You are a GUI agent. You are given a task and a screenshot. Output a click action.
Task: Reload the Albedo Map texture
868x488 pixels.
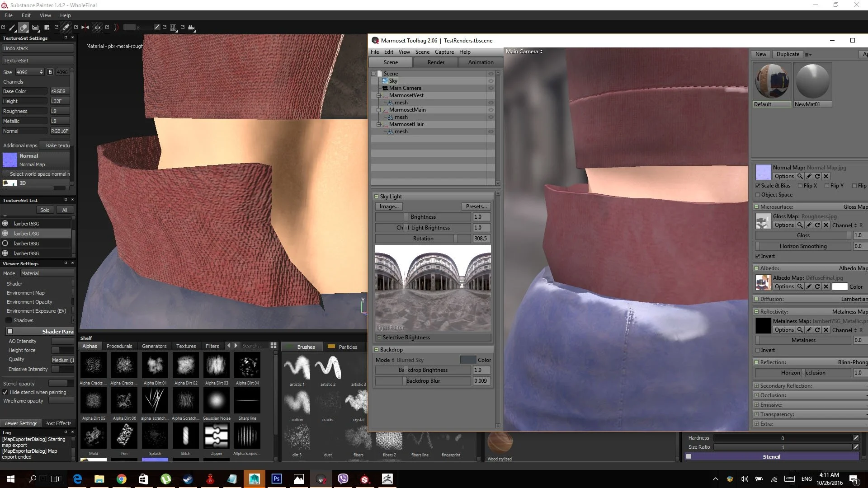click(817, 286)
